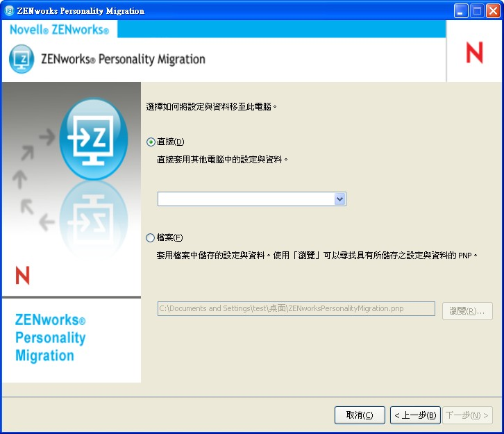Click the 瀏覽(R)... browse button

pos(467,311)
